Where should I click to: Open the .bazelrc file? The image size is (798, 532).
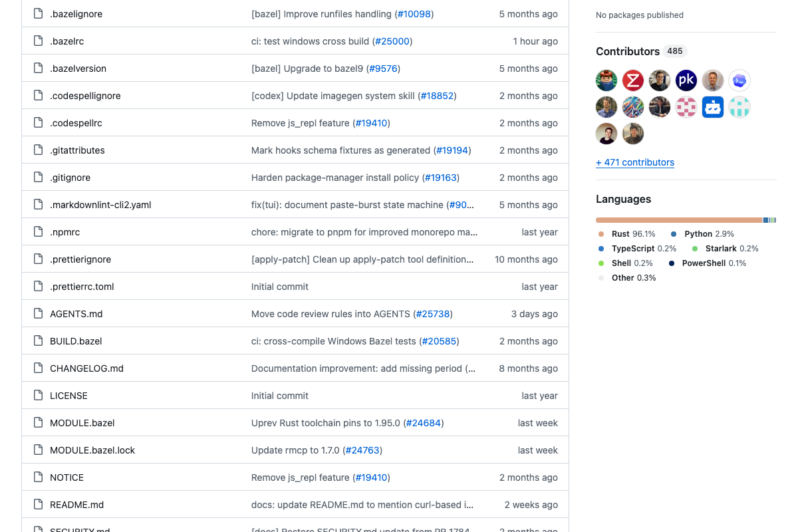[66, 41]
